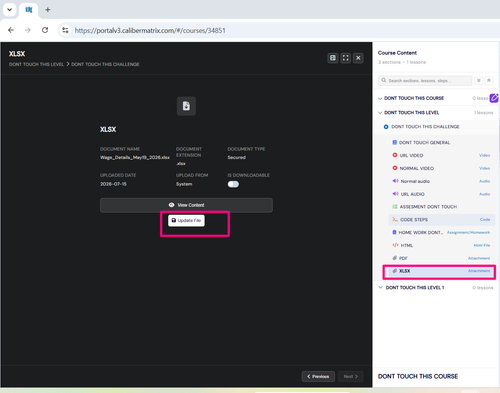Screen dimensions: 500x393
Task: Click the browser address bar URL
Action: (150, 30)
